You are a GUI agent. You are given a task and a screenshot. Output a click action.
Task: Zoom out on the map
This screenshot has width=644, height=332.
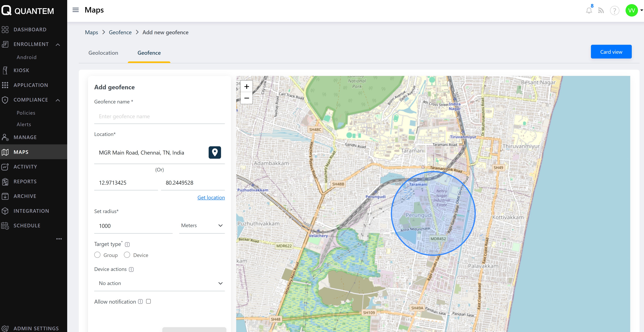tap(247, 98)
